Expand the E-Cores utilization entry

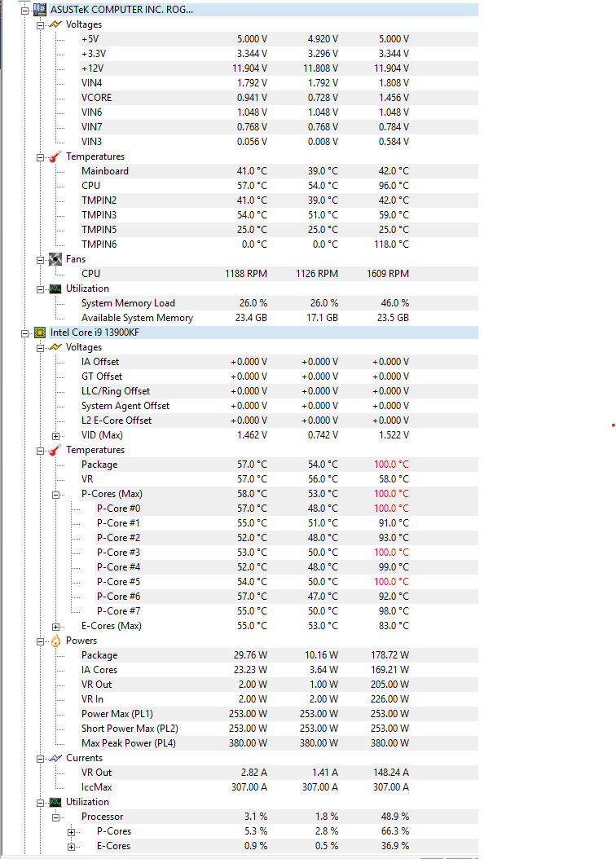71,847
